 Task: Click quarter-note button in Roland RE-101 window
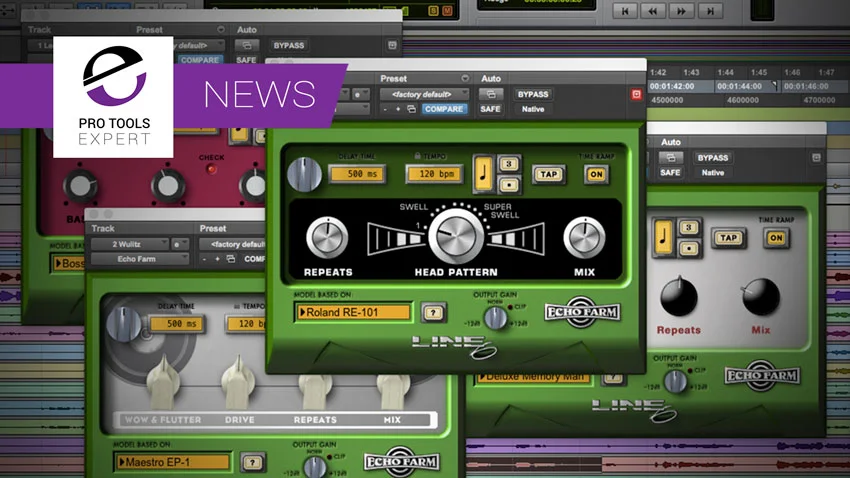tap(482, 174)
